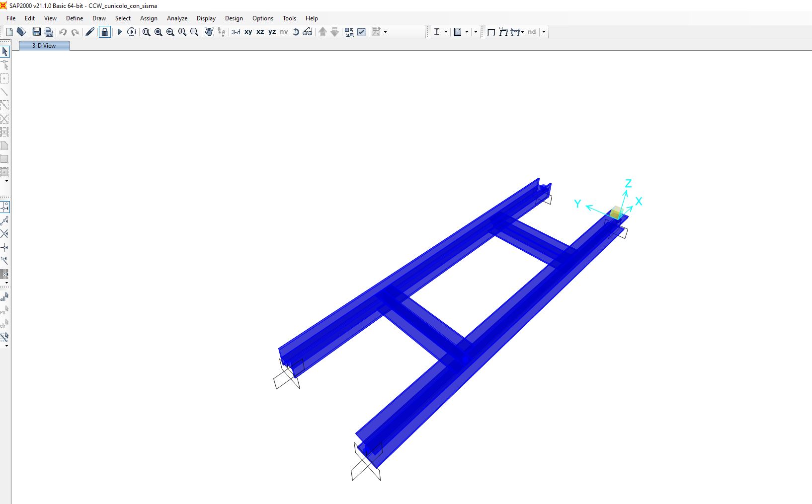Expand the dropdown arrow after nd
This screenshot has height=504, width=812.
click(x=544, y=32)
